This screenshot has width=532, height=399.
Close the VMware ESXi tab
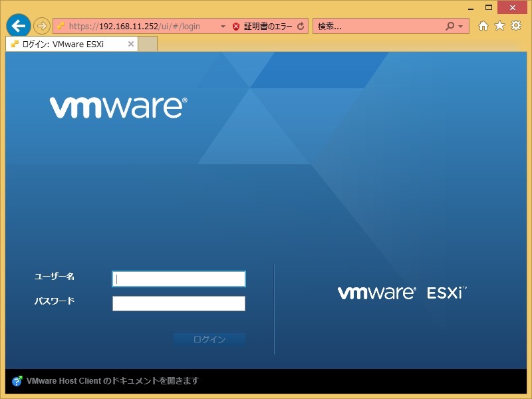pyautogui.click(x=130, y=44)
